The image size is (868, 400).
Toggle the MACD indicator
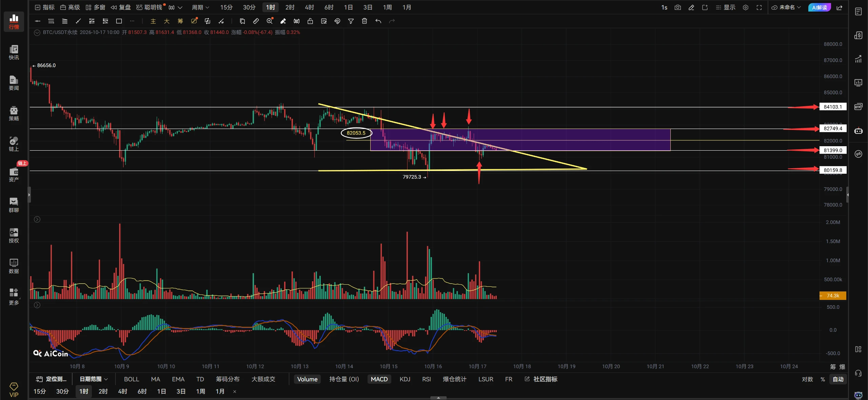point(379,379)
